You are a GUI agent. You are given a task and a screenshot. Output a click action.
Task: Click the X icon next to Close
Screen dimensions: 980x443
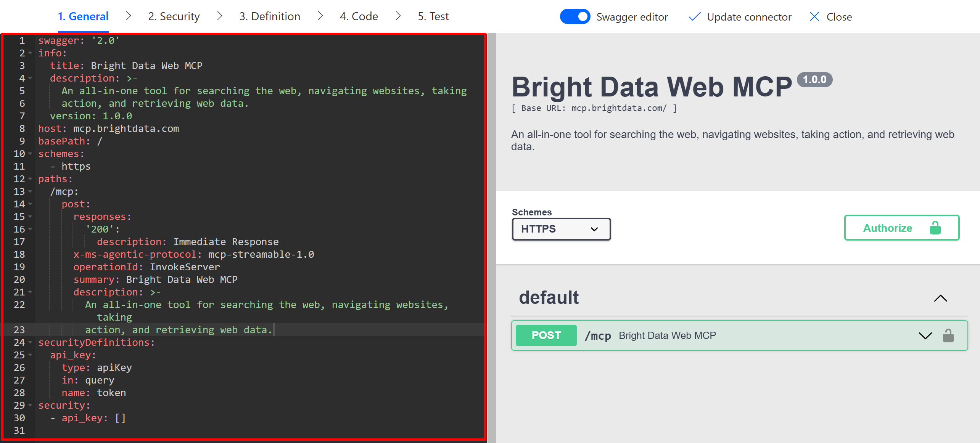tap(814, 16)
